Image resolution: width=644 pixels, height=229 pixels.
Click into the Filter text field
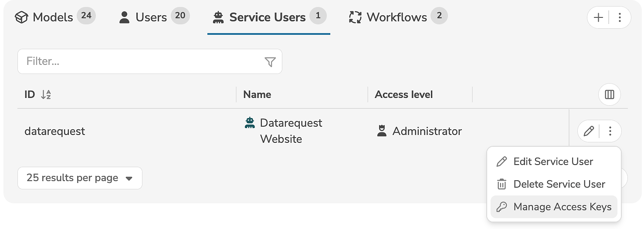click(x=139, y=61)
